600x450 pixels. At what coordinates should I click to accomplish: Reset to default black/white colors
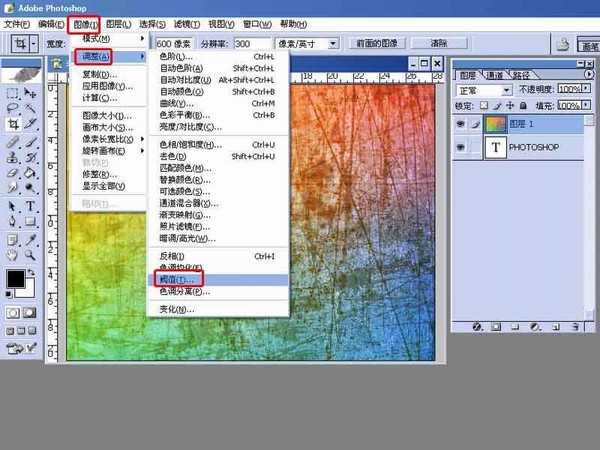pos(8,294)
